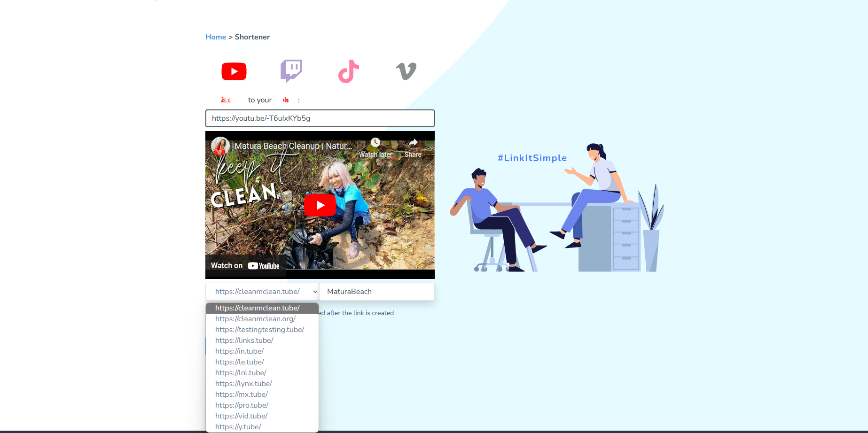
Task: Choose https://in.tube/ option
Action: pos(262,351)
